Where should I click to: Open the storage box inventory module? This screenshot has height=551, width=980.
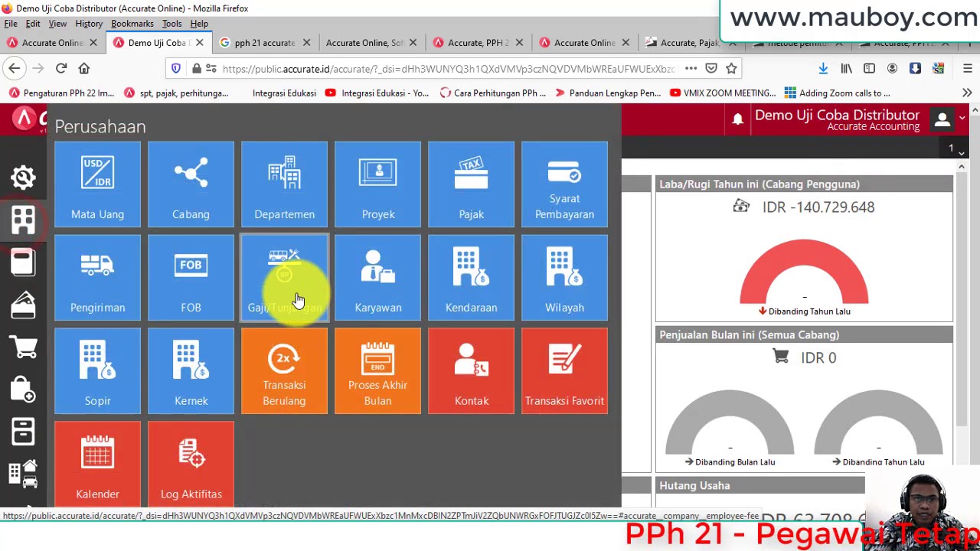click(23, 432)
